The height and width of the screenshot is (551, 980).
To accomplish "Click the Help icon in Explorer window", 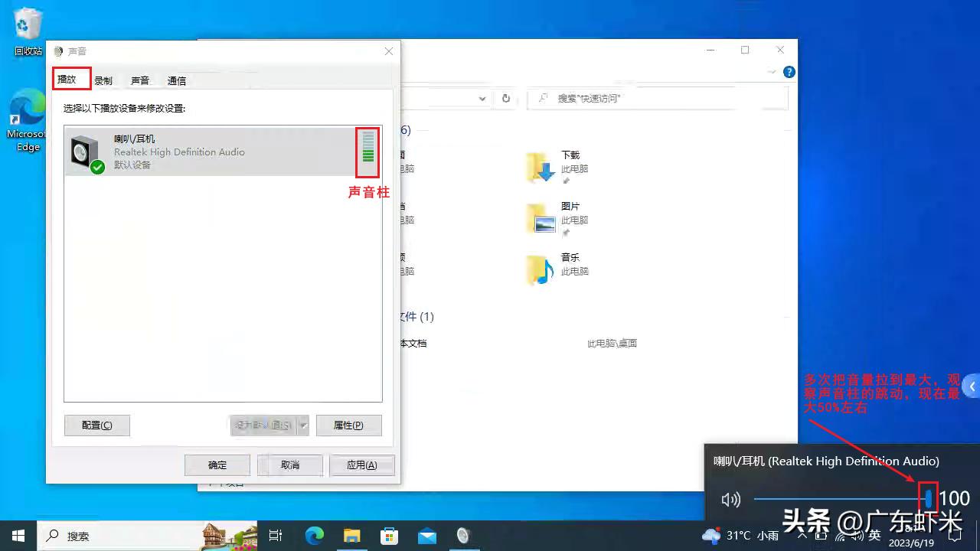I will click(789, 72).
